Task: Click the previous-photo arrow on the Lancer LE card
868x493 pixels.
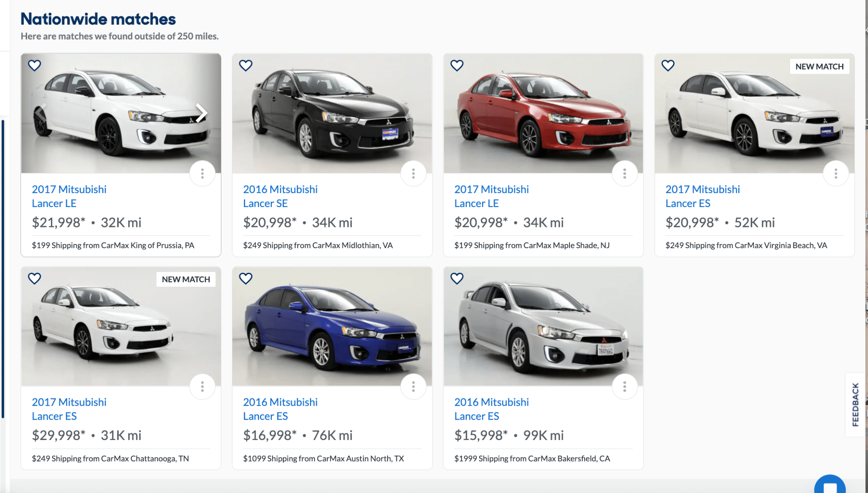Action: point(41,113)
